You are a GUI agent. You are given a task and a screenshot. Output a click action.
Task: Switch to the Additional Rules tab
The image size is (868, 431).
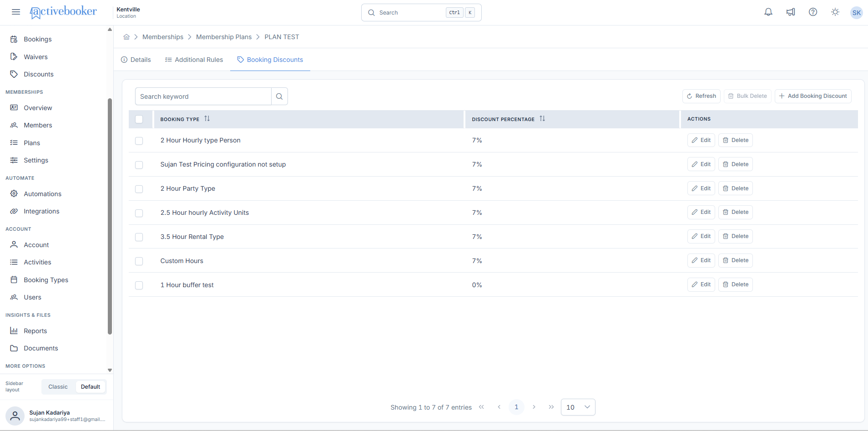194,60
